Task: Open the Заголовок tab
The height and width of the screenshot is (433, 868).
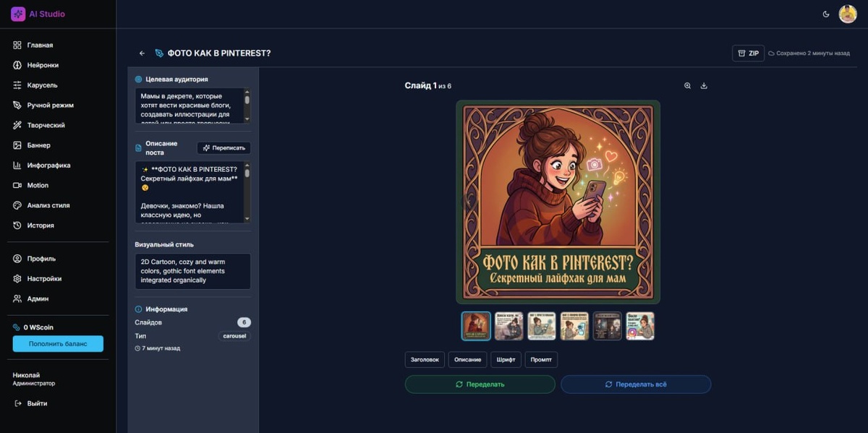Action: click(x=425, y=359)
